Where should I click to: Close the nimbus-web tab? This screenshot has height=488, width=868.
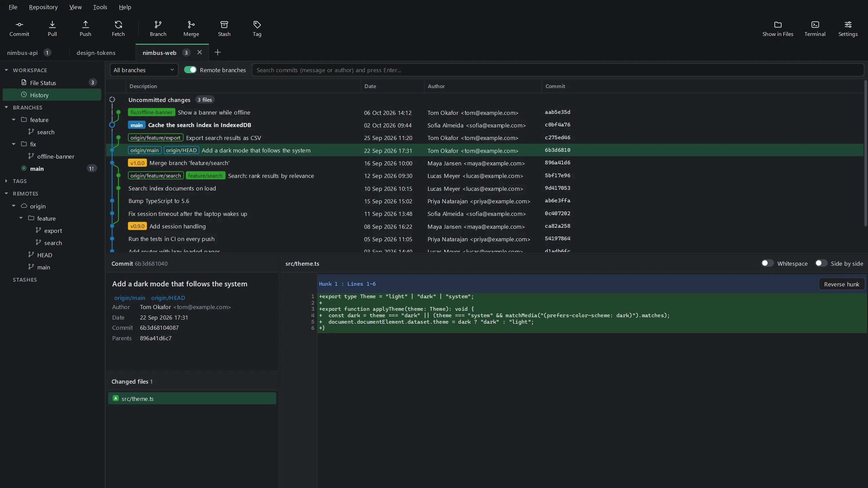click(x=199, y=52)
